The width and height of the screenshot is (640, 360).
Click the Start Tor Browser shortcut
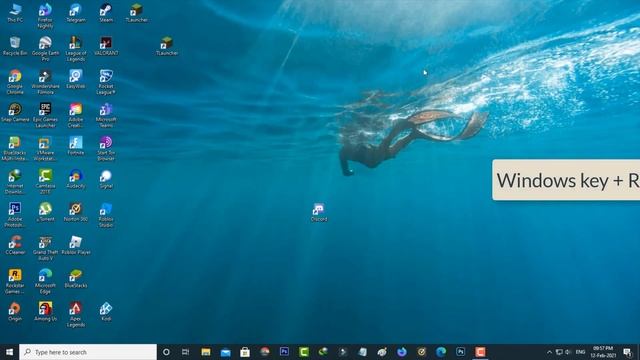click(106, 149)
